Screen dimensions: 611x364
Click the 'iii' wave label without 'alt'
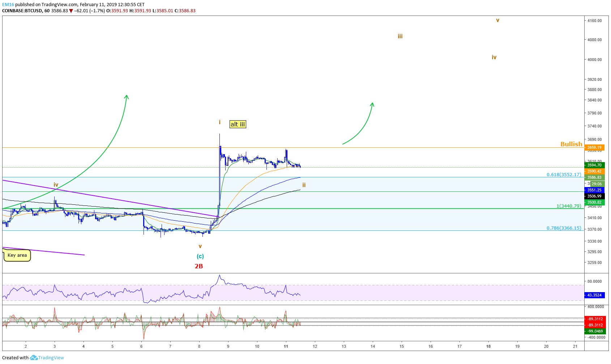coord(400,36)
